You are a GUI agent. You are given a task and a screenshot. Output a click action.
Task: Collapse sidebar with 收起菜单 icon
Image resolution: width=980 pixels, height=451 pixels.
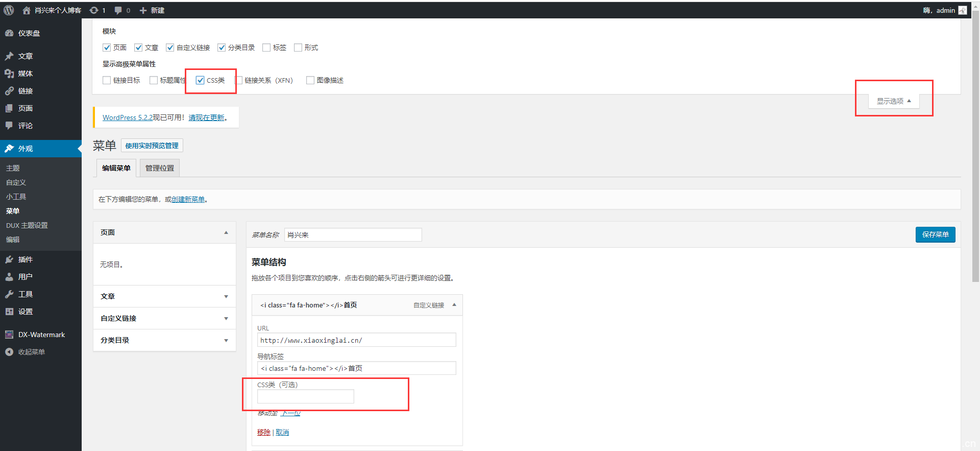(9, 352)
